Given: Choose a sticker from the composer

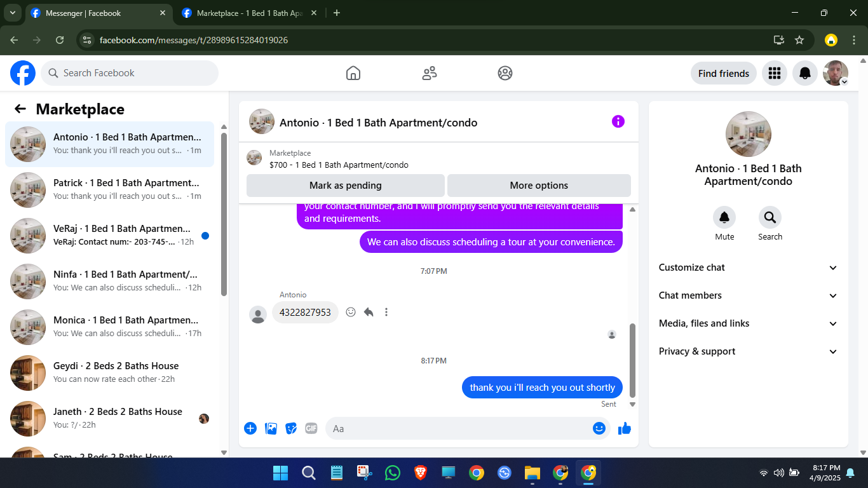Looking at the screenshot, I should click(291, 428).
